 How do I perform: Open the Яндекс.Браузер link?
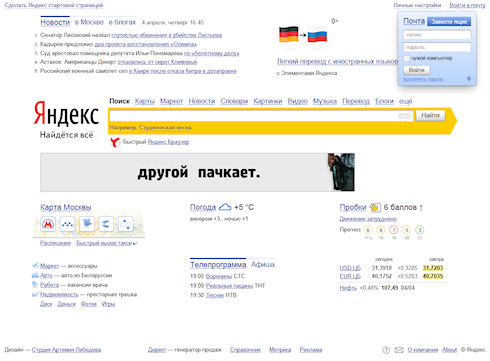click(168, 142)
